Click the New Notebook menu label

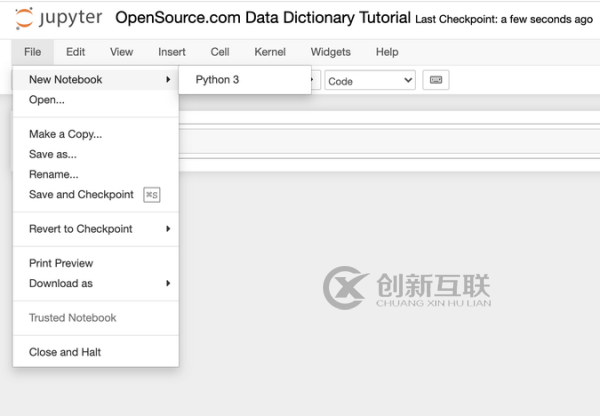tap(65, 80)
